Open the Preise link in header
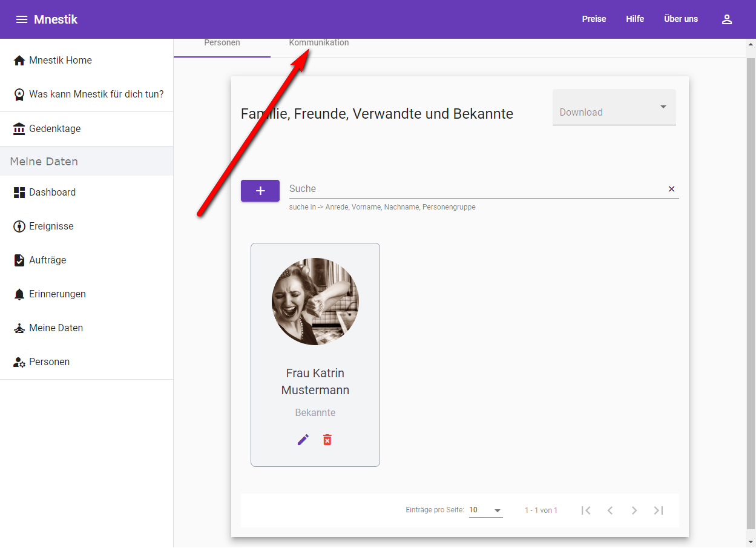Screen dimensions: 756x548 (594, 19)
